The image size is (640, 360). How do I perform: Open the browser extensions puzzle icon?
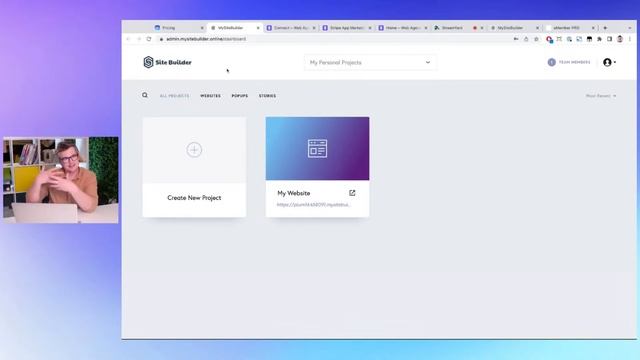[599, 39]
